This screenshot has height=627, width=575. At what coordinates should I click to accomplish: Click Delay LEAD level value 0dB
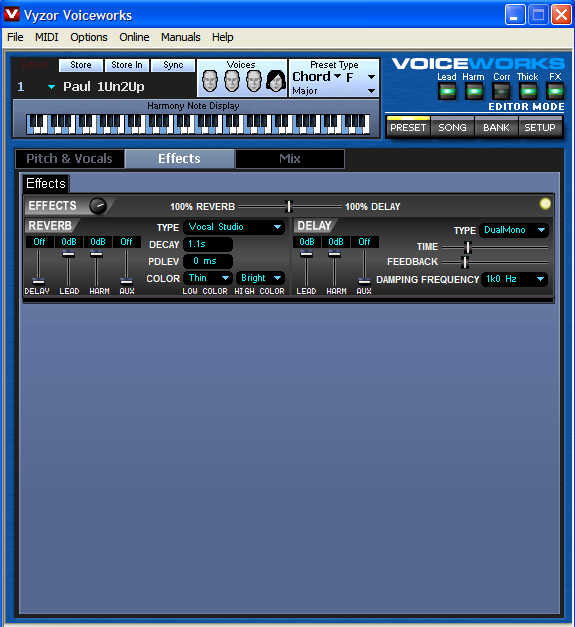click(x=307, y=242)
